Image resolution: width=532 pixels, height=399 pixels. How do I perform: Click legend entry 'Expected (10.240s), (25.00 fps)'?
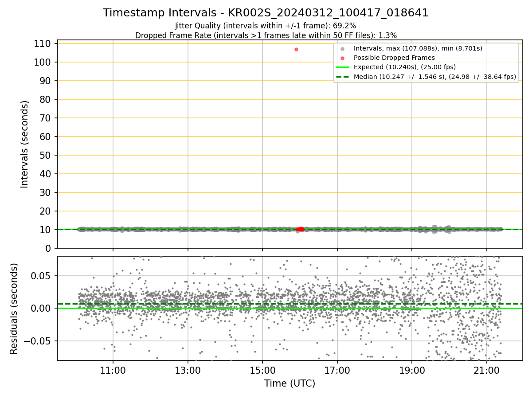(404, 67)
